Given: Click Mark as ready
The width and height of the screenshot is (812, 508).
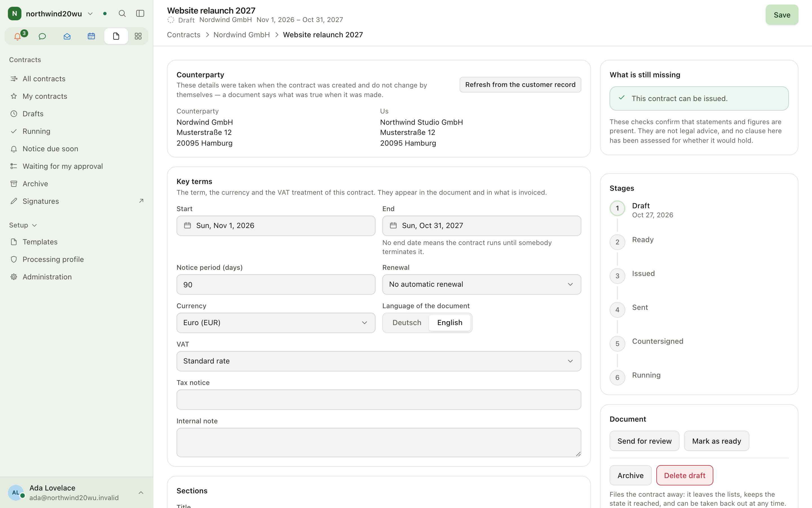Looking at the screenshot, I should click(x=716, y=441).
